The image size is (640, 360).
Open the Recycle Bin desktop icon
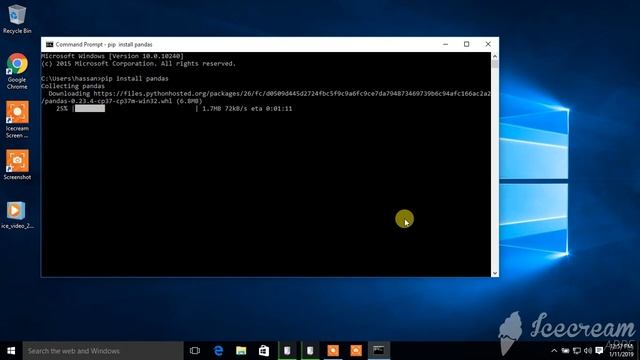(17, 19)
